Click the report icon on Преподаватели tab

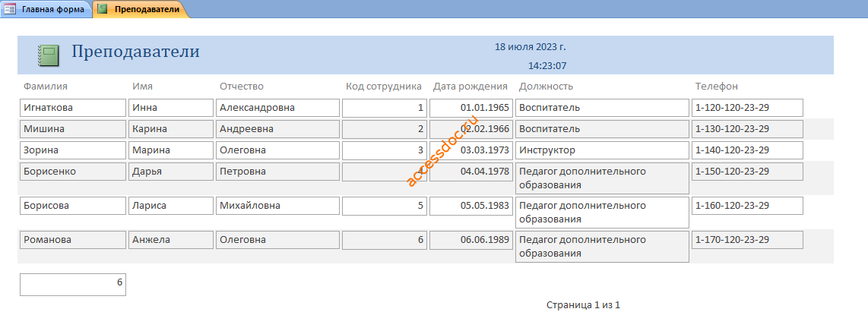click(x=103, y=9)
